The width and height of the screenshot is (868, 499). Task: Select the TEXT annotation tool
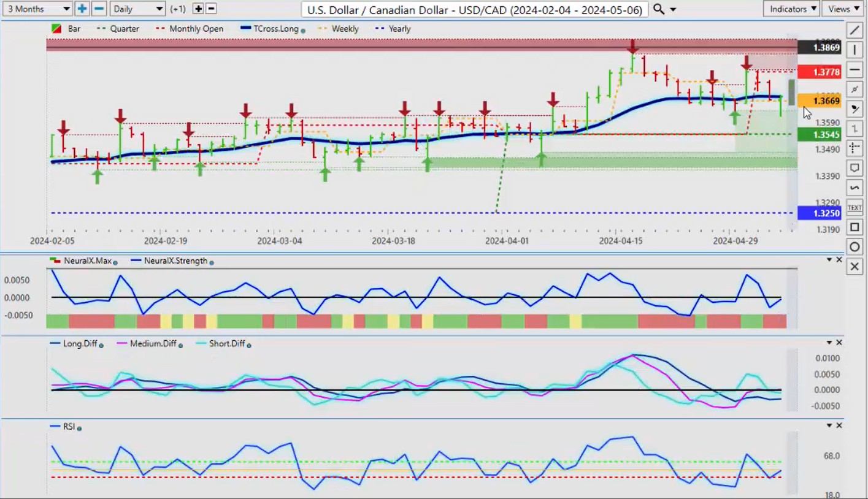pos(854,208)
